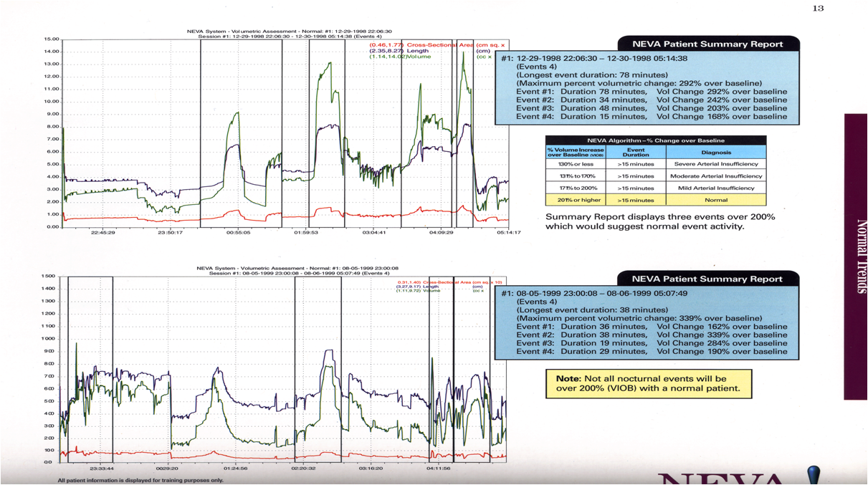Select the 03:04:41 time label on top chart
The height and width of the screenshot is (485, 868).
tap(374, 233)
